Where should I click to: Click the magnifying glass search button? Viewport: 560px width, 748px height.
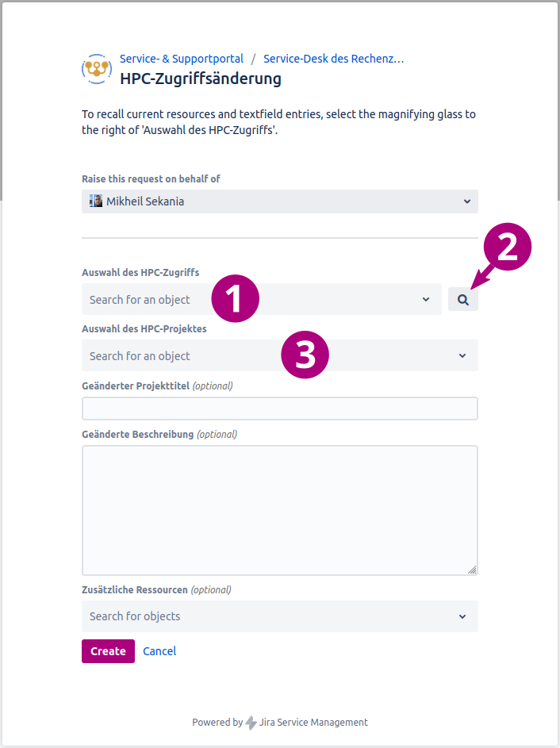[x=462, y=300]
